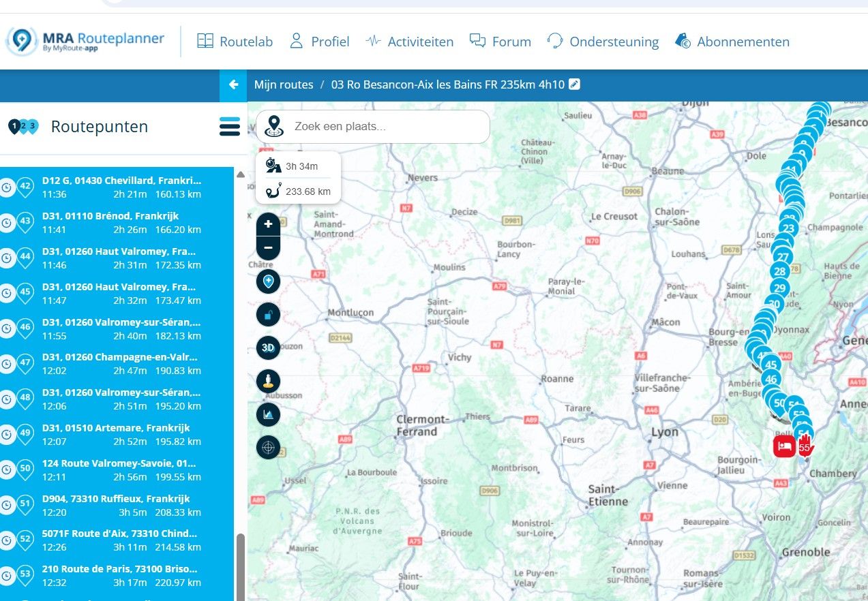Show the elevation profile chart
Image resolution: width=868 pixels, height=601 pixels.
click(x=269, y=414)
